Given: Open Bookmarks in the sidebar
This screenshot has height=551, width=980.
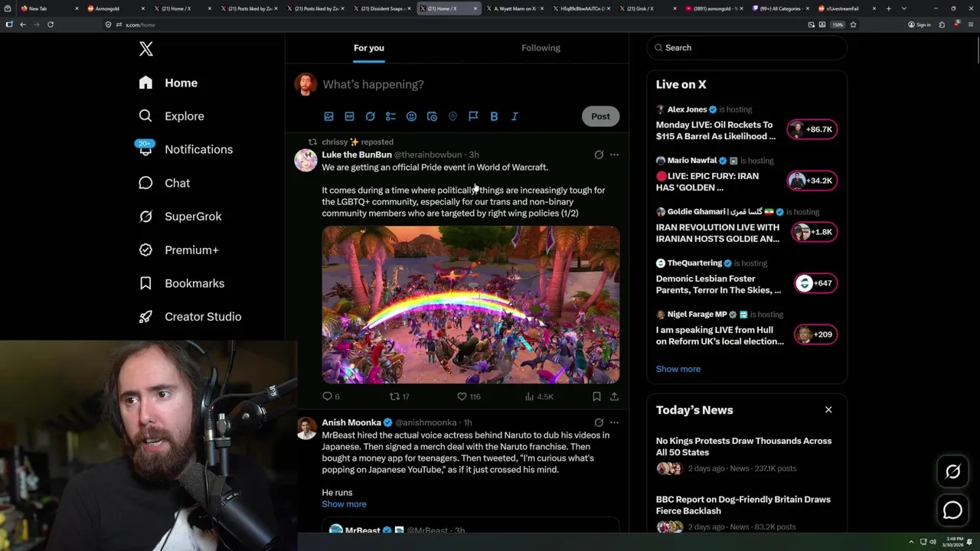Looking at the screenshot, I should click(181, 283).
